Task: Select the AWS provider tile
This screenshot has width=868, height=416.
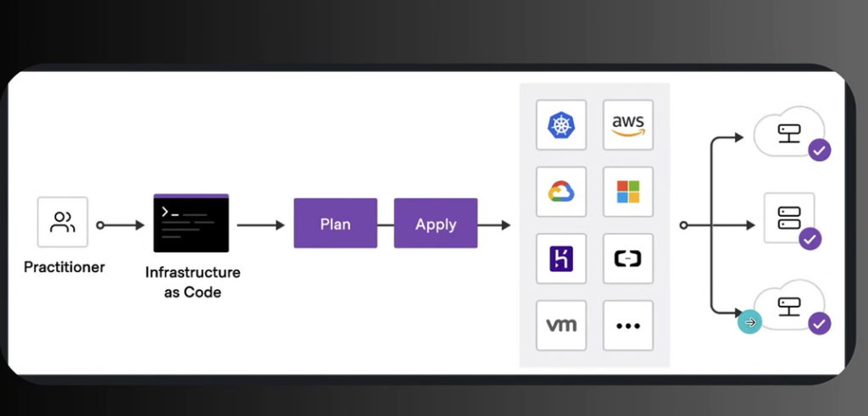Action: point(628,125)
